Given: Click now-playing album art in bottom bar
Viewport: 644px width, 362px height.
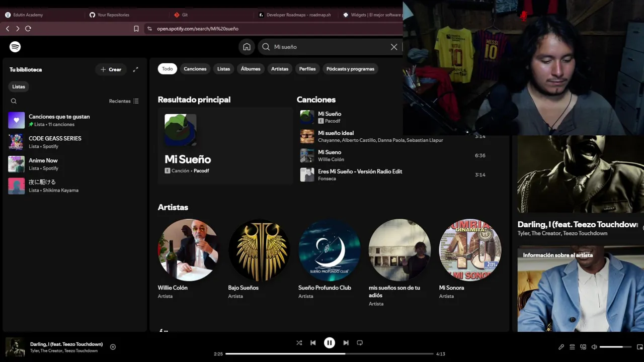Looking at the screenshot, I should click(15, 347).
